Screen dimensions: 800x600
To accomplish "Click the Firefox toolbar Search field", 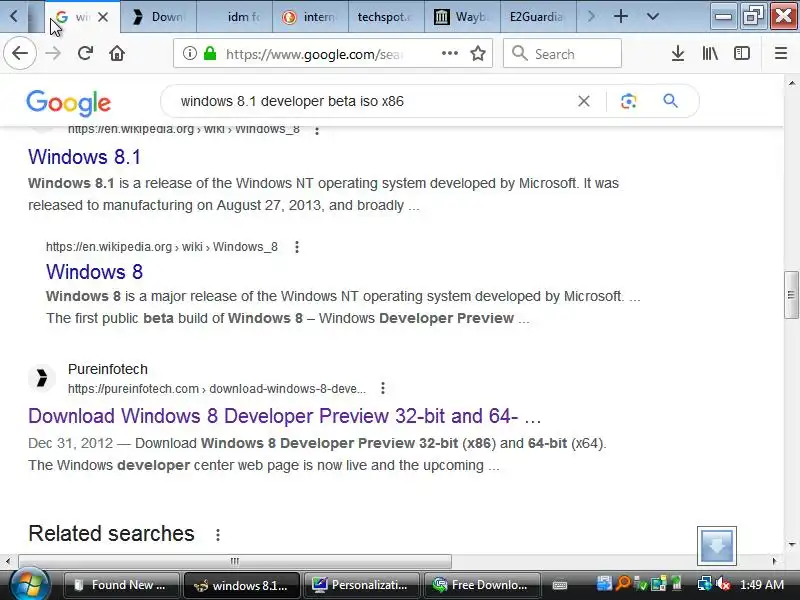I will pos(562,53).
